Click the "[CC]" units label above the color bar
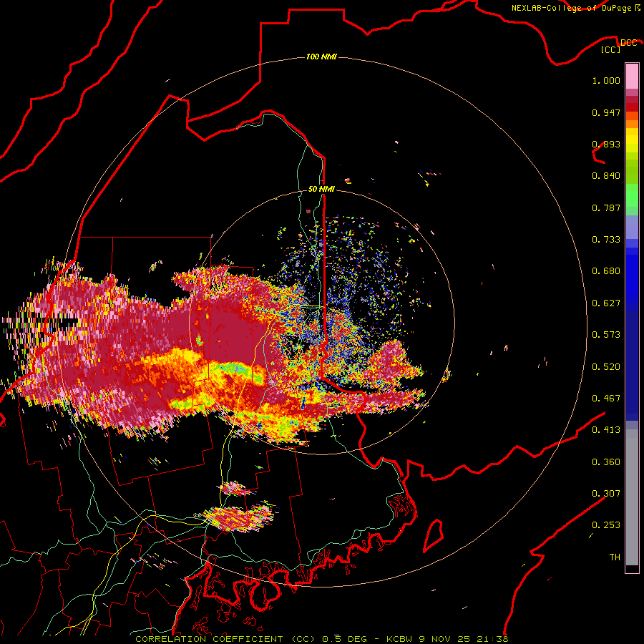The height and width of the screenshot is (644, 644). pyautogui.click(x=610, y=49)
